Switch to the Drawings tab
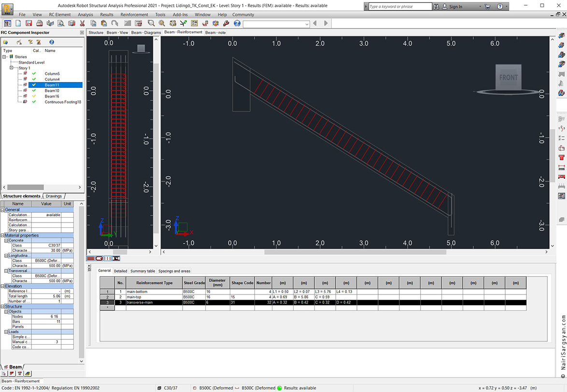This screenshot has width=567, height=392. pos(54,196)
